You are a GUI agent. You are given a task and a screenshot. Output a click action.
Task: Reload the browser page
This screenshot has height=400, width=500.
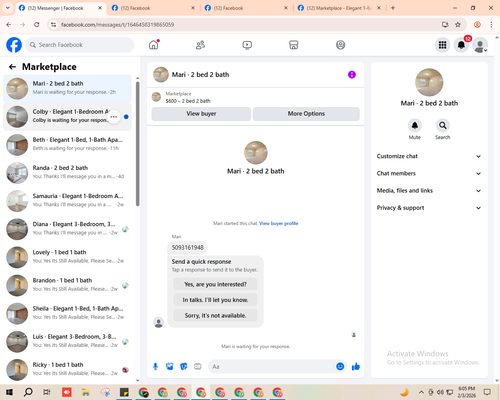click(x=37, y=25)
